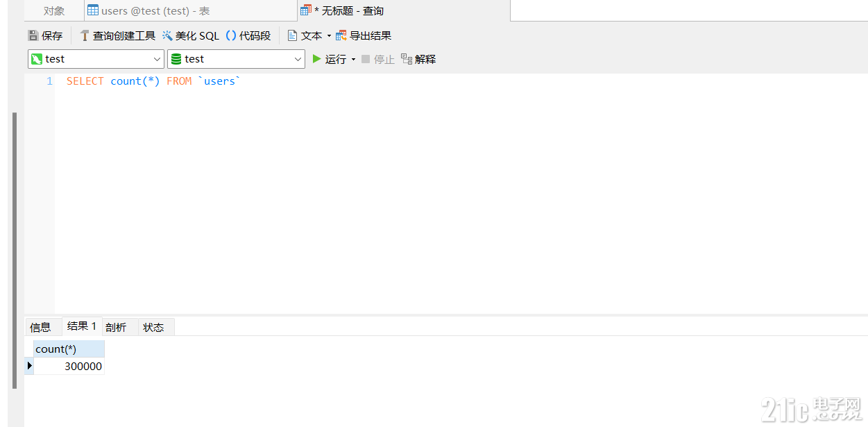
Task: Click the table icon on users tab
Action: (93, 10)
